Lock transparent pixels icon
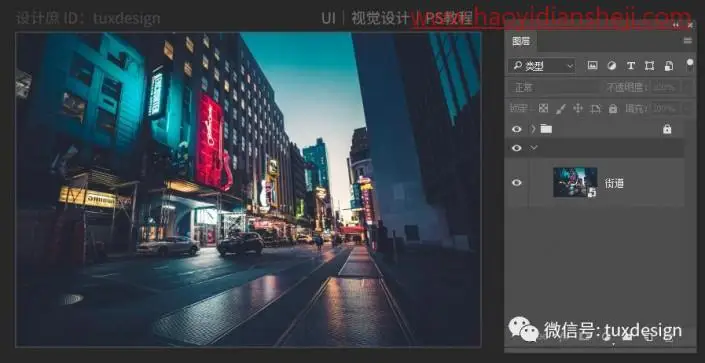This screenshot has height=363, width=705. point(544,108)
